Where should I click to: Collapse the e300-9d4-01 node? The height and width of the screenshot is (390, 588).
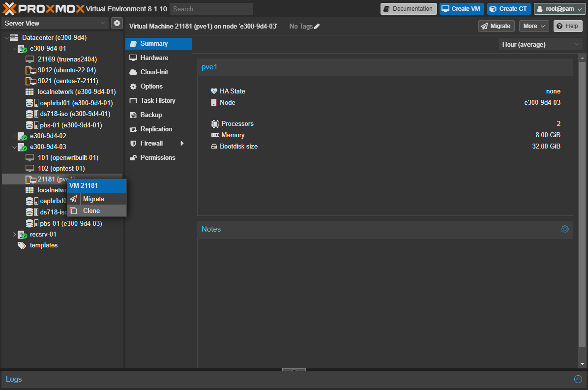point(14,49)
